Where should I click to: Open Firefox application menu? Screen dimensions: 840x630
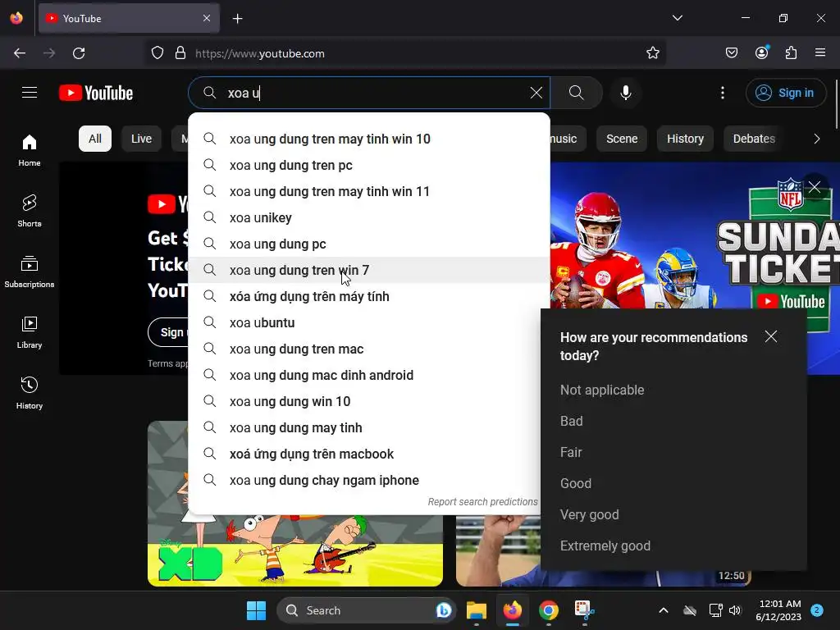[x=819, y=52]
